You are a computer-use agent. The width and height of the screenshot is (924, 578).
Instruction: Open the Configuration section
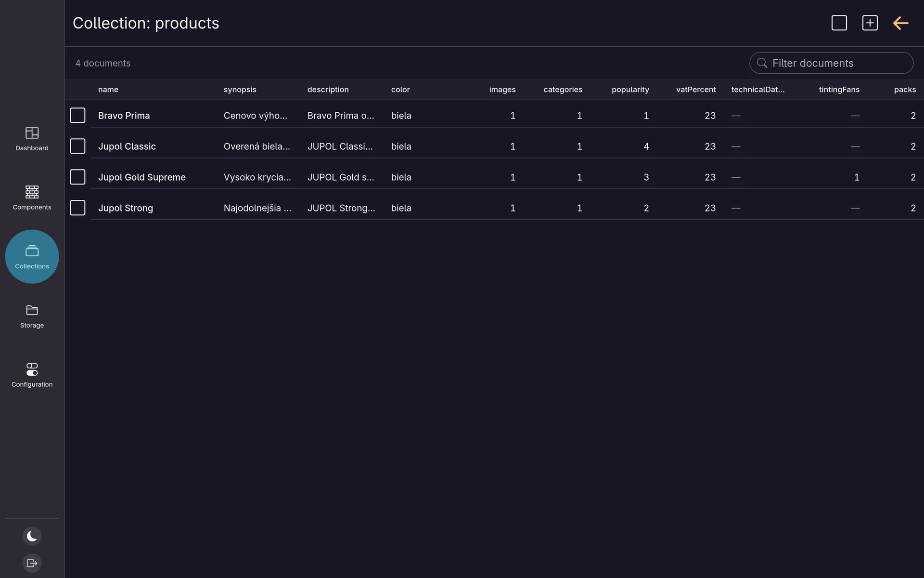32,375
